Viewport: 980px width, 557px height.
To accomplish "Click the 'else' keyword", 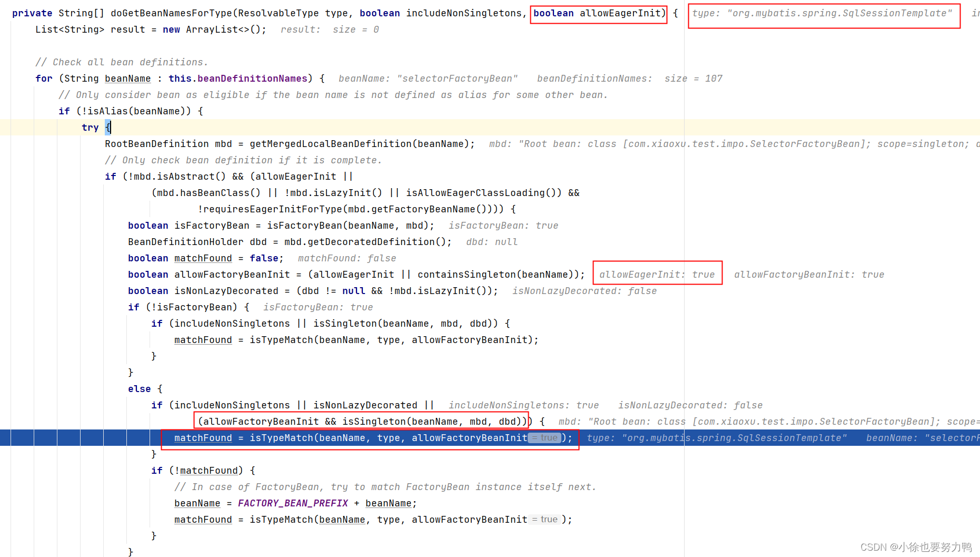I will pyautogui.click(x=140, y=389).
